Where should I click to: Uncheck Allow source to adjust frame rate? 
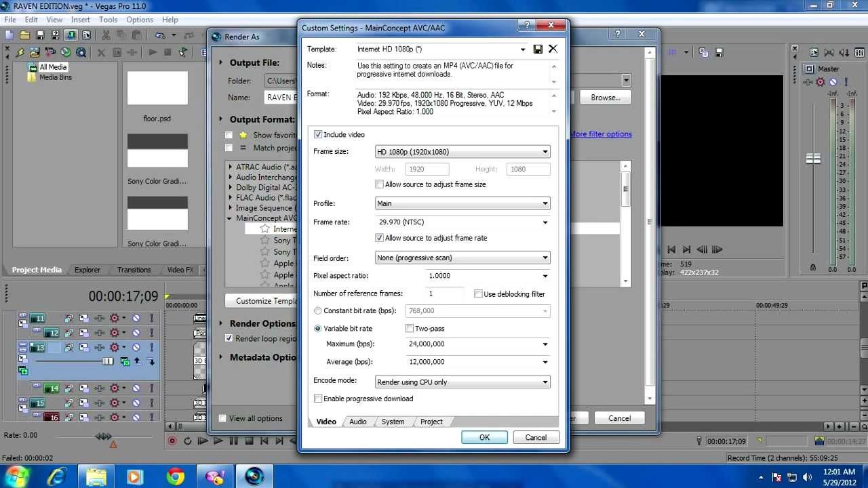(379, 238)
